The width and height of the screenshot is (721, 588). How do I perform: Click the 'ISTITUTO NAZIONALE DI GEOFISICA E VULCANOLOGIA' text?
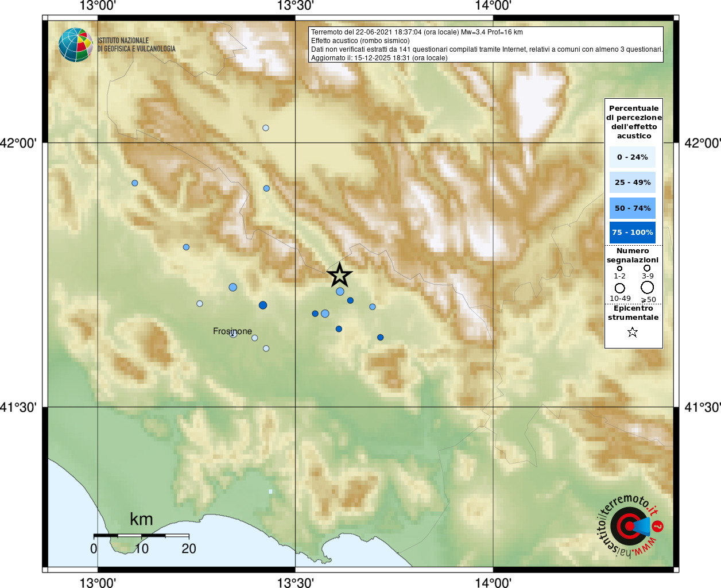137,45
